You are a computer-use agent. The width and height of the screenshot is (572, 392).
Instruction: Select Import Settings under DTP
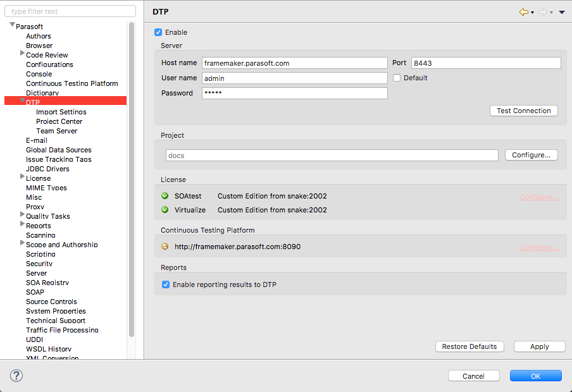[x=61, y=112]
